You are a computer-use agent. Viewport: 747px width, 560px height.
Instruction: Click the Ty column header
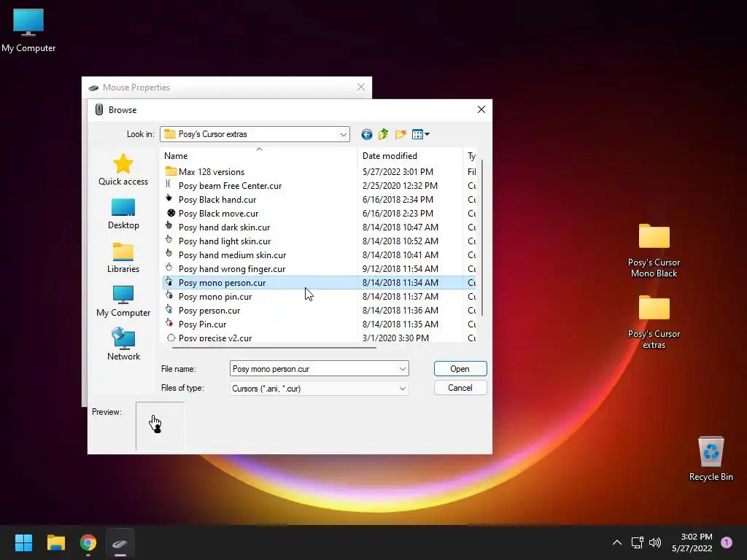(471, 156)
